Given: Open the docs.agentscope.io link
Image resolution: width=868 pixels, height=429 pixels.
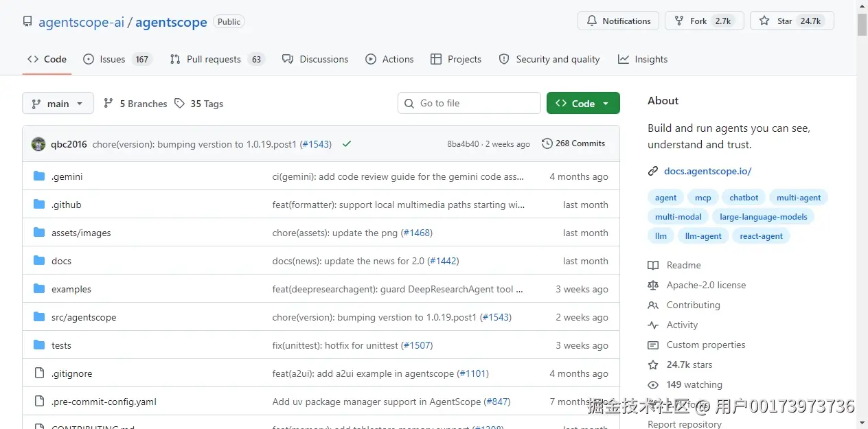Looking at the screenshot, I should click(x=707, y=171).
